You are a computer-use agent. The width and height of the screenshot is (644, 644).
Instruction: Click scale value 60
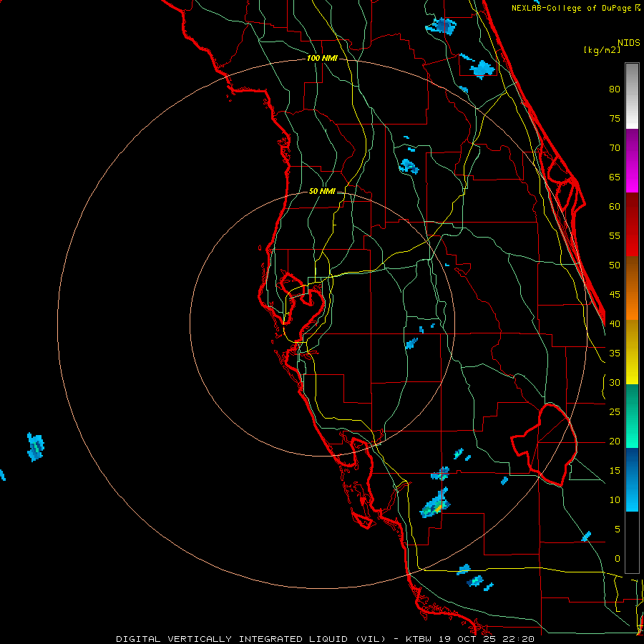(x=615, y=207)
